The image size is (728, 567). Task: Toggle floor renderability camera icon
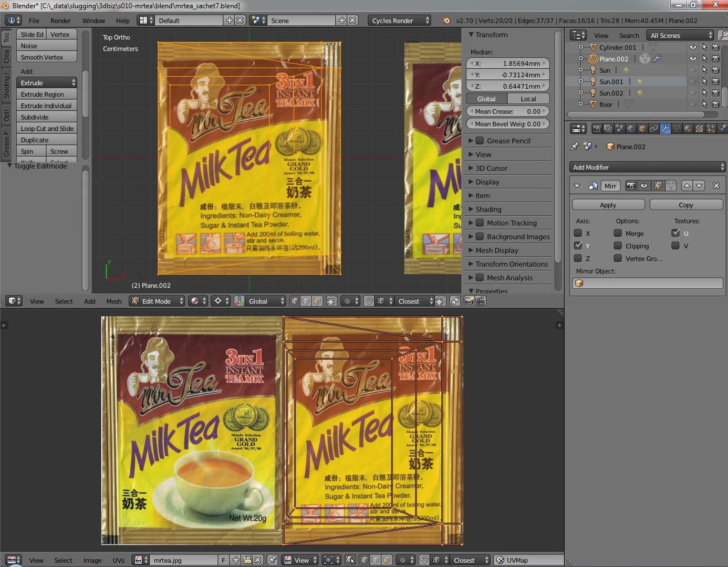click(715, 104)
